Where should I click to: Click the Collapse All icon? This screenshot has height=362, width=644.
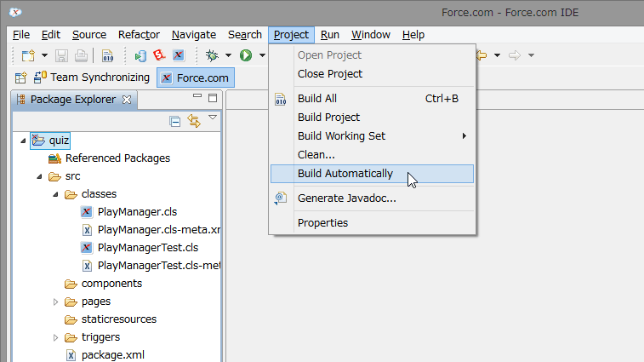tap(175, 121)
